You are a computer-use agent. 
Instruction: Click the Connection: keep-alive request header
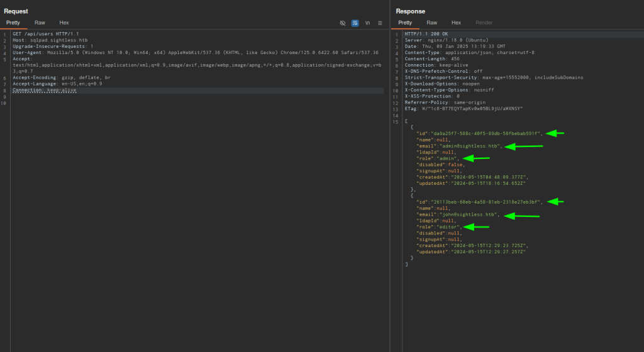[x=44, y=91]
